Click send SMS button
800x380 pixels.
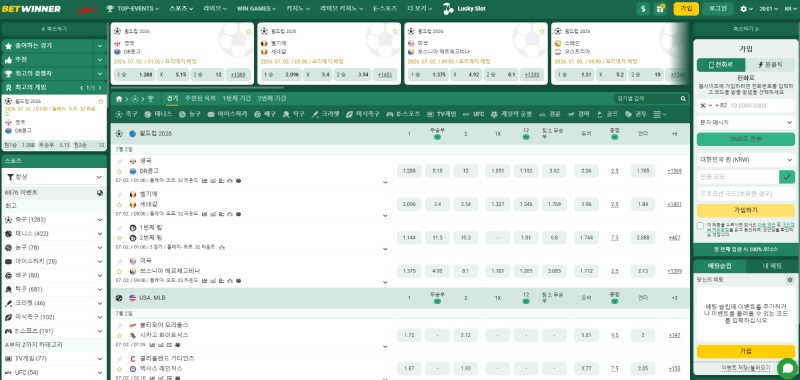pyautogui.click(x=745, y=139)
